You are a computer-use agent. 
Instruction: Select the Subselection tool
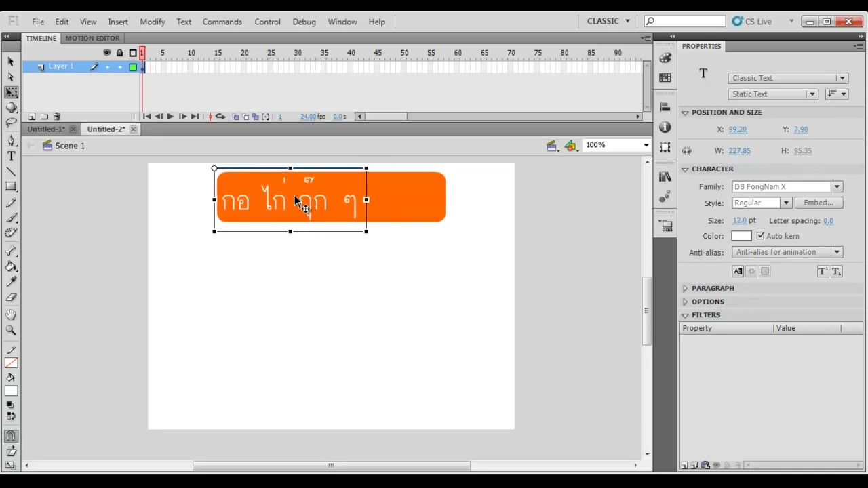coord(11,77)
